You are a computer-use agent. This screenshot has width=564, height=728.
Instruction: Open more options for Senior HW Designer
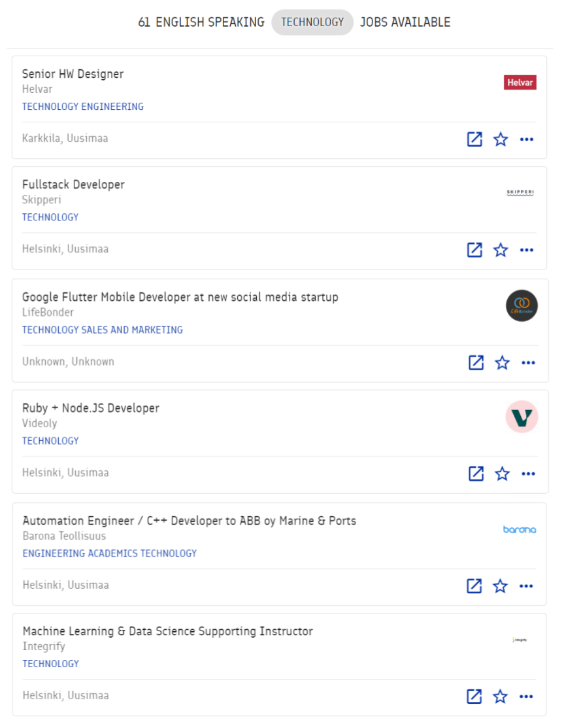(x=527, y=139)
